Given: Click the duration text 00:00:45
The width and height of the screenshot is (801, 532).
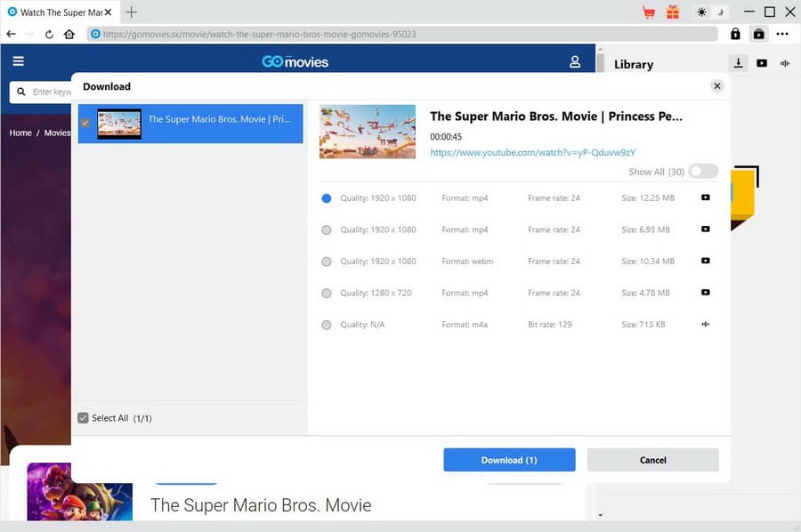Looking at the screenshot, I should pyautogui.click(x=446, y=137).
